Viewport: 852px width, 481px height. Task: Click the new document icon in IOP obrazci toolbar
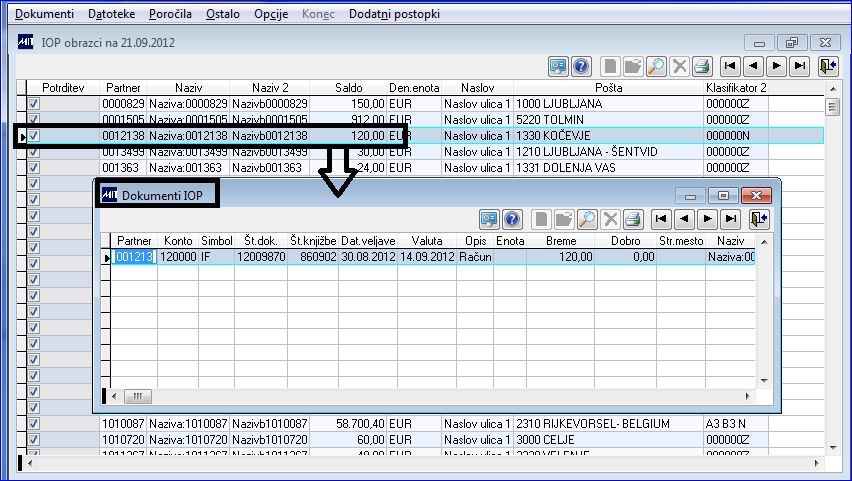pyautogui.click(x=610, y=66)
